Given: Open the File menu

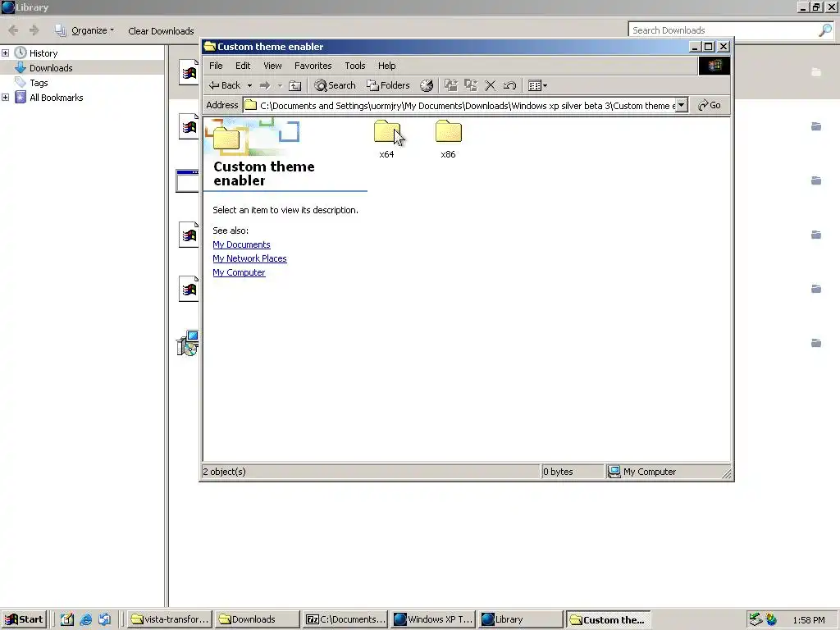Looking at the screenshot, I should (x=216, y=66).
